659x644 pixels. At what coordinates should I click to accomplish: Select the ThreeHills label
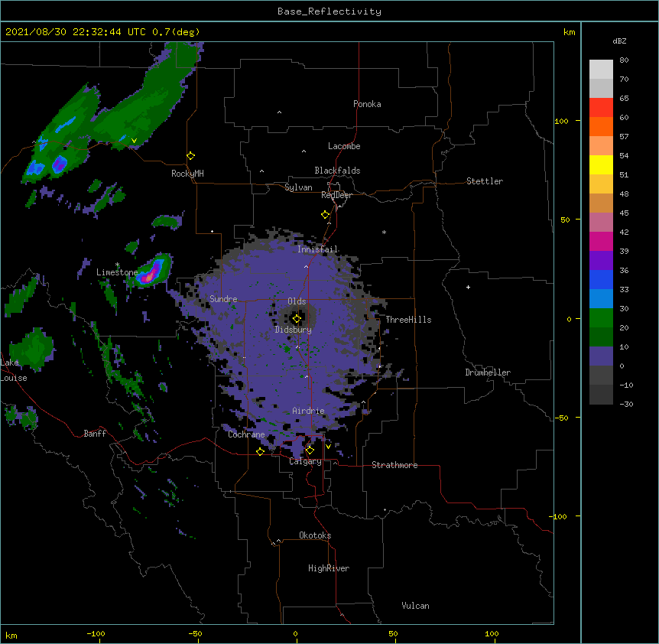[x=408, y=320]
